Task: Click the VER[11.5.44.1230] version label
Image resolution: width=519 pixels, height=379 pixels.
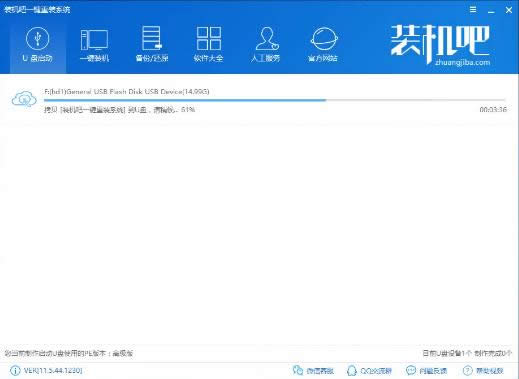Action: coord(53,370)
